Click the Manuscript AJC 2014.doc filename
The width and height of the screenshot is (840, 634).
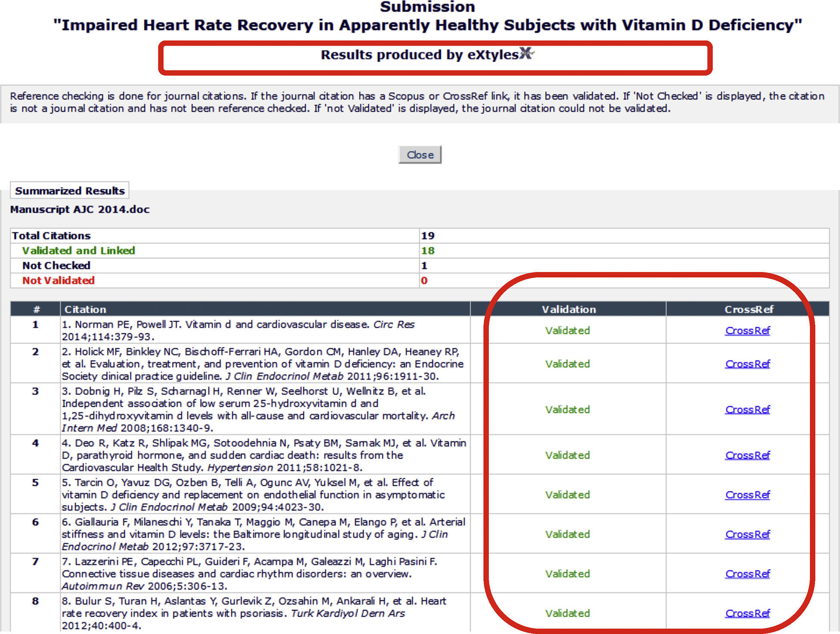coord(80,209)
